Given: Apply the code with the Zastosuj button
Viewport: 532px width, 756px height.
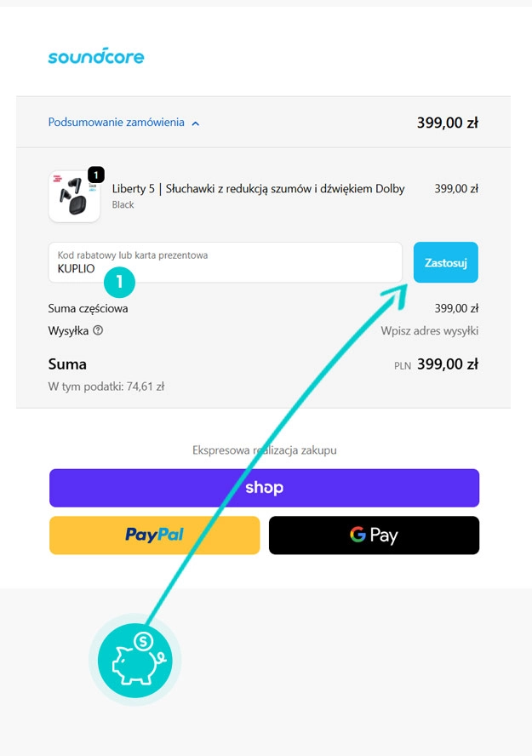Looking at the screenshot, I should click(x=445, y=262).
